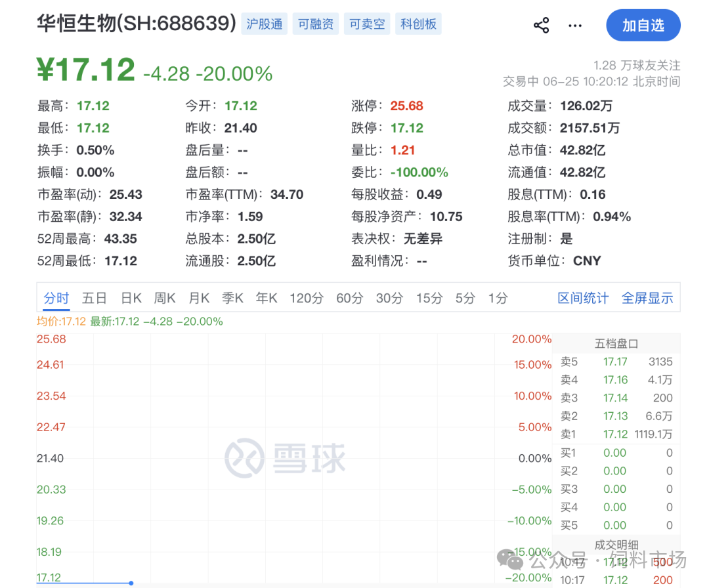
Task: Open the three-dots more options menu
Action: pos(574,26)
